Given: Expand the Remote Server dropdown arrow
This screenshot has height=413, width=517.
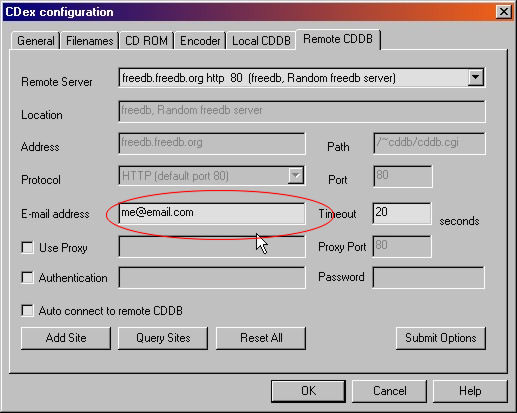Looking at the screenshot, I should coord(475,78).
